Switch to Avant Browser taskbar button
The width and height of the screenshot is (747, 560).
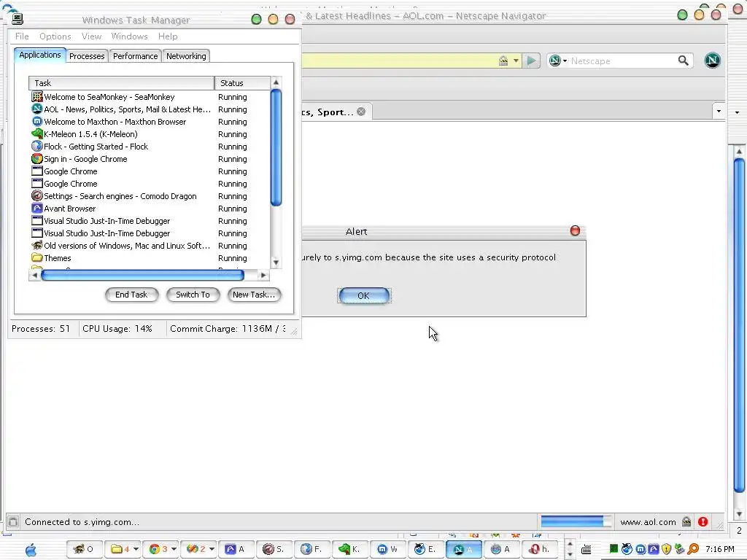point(236,549)
